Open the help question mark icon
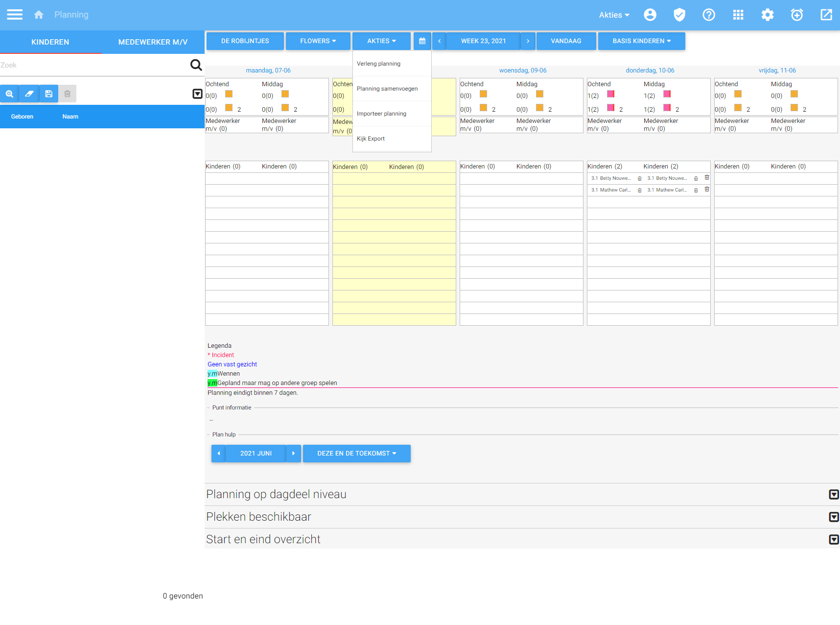 (x=708, y=15)
